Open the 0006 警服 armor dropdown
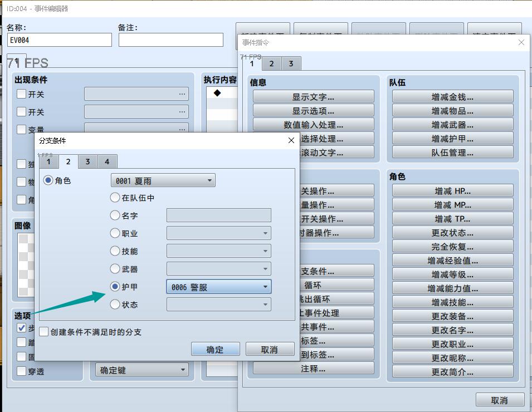This screenshot has width=532, height=412. [x=219, y=287]
